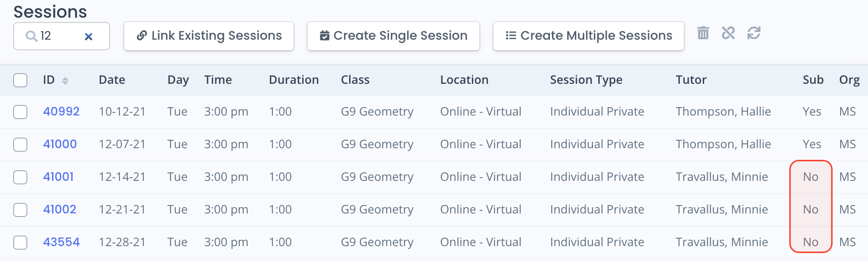Click the search input containing 12
Viewport: 868px width, 262px height.
click(x=61, y=36)
